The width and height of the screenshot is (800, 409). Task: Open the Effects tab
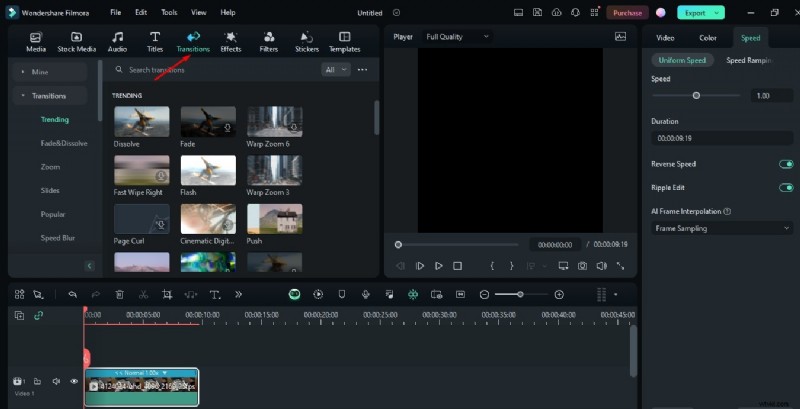(231, 42)
